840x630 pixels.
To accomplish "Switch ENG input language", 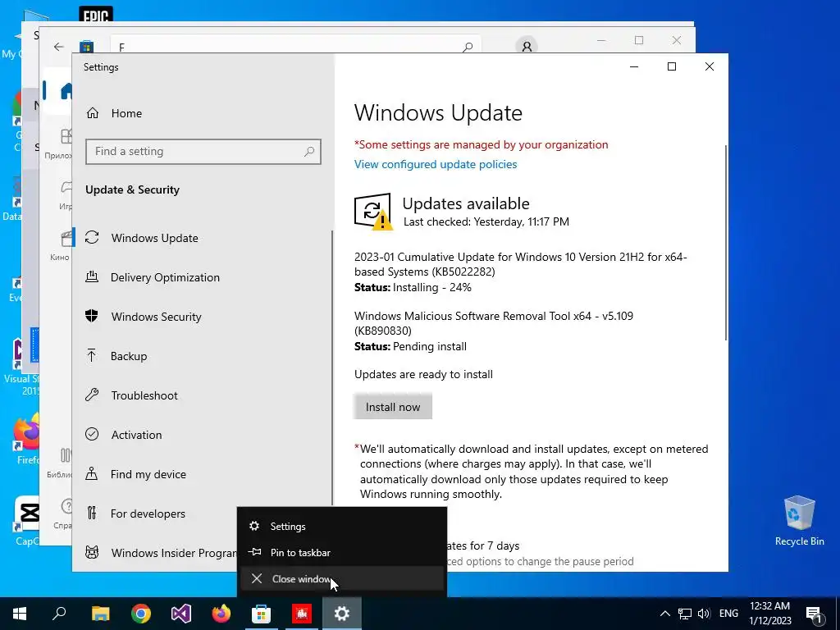I will coord(728,614).
